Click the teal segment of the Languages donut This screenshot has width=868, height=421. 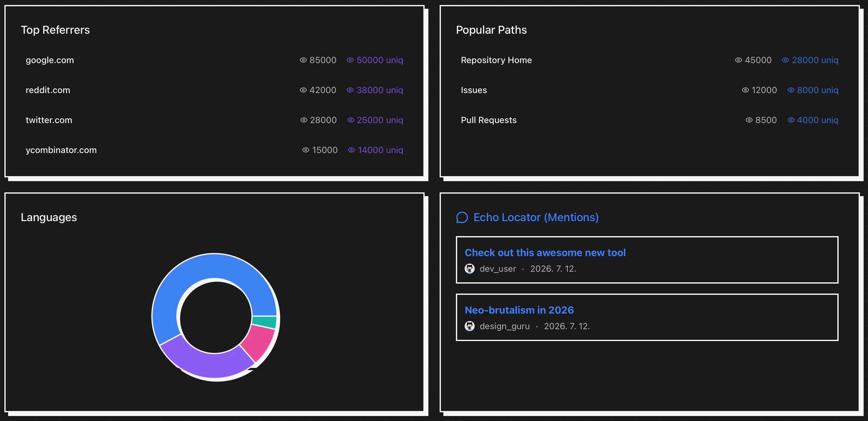[x=265, y=322]
